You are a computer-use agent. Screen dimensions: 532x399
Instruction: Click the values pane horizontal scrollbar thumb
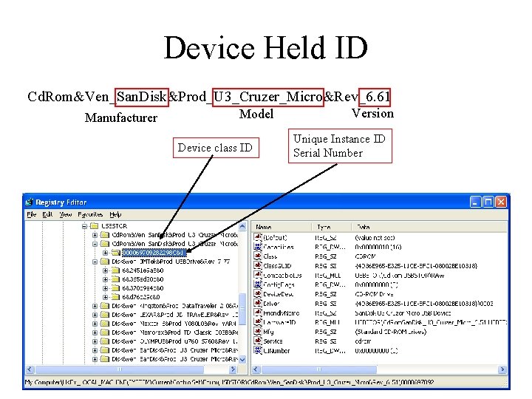coord(319,369)
